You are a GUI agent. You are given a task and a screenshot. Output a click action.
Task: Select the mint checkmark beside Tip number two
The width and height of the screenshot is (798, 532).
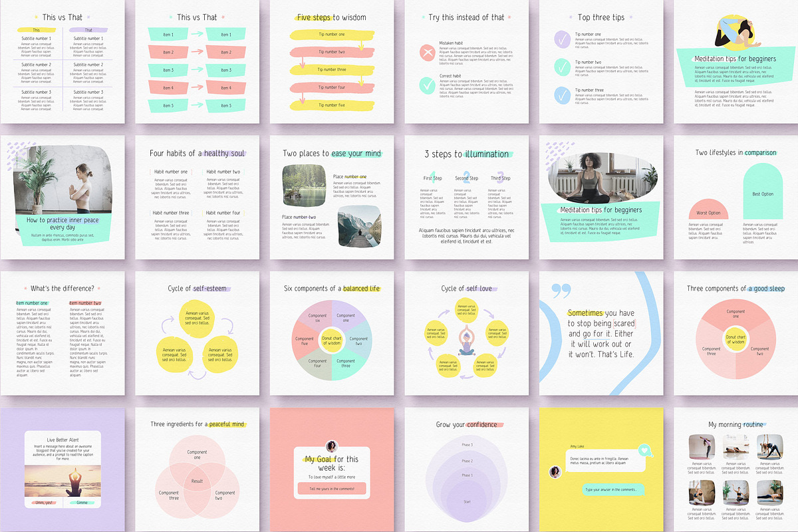(562, 67)
